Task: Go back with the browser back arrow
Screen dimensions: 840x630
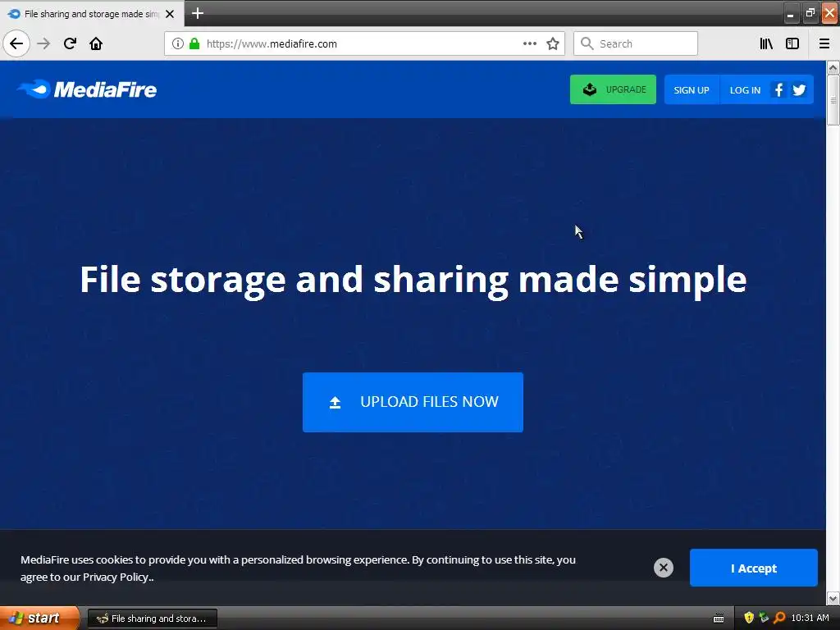Action: [16, 43]
